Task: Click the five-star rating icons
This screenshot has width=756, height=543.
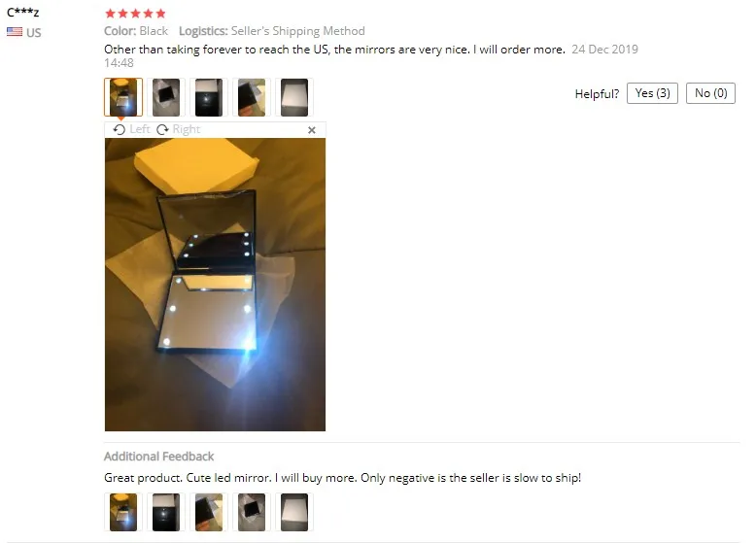Action: point(135,14)
